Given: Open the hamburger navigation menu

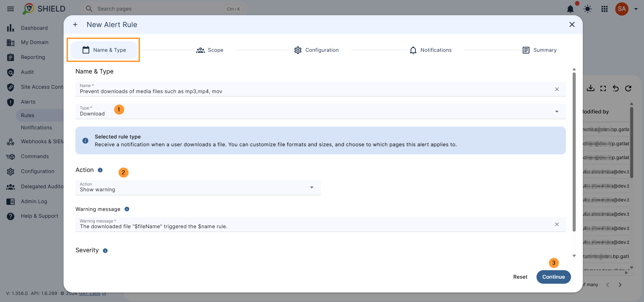Looking at the screenshot, I should [10, 9].
